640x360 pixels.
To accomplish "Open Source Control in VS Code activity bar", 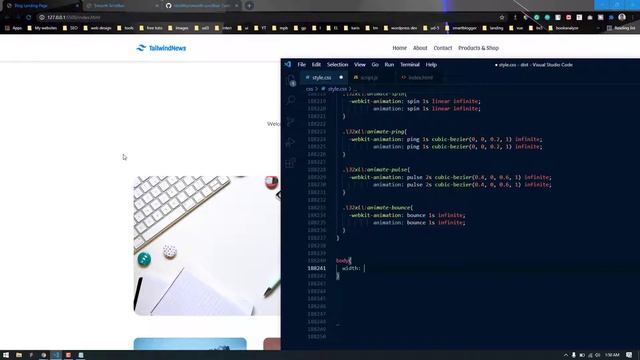I will (x=291, y=122).
